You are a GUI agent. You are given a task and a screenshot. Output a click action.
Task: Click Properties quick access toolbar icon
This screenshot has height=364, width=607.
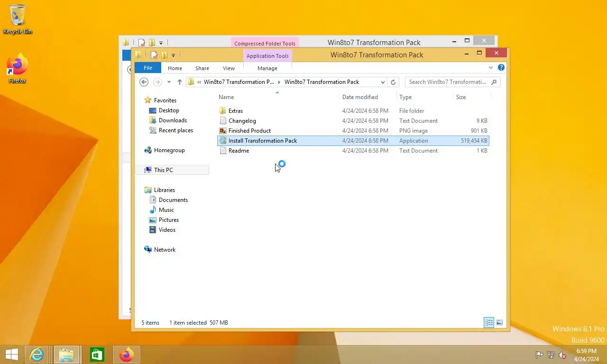154,55
